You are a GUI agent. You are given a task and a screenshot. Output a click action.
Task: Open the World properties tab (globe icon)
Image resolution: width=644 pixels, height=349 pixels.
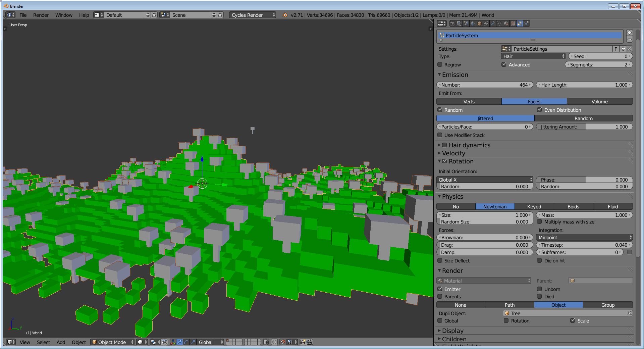[x=473, y=23]
